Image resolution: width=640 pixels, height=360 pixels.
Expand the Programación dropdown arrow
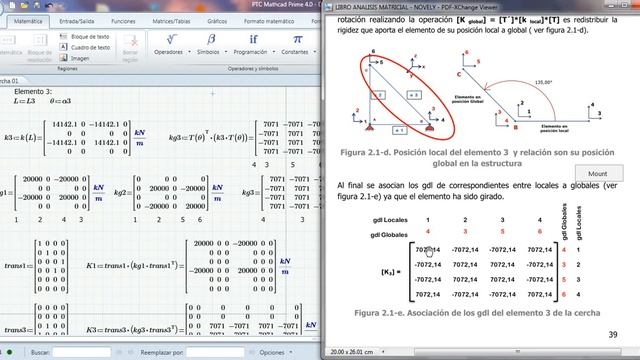click(273, 52)
